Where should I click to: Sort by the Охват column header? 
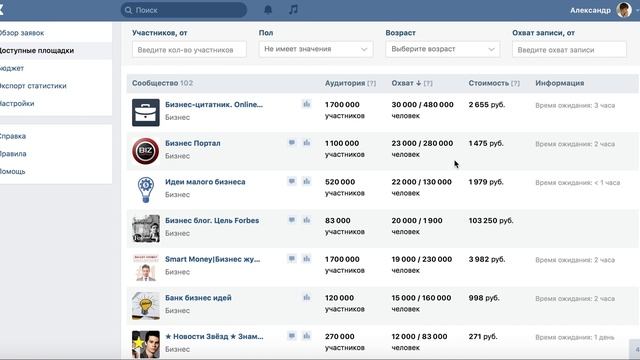pos(402,83)
